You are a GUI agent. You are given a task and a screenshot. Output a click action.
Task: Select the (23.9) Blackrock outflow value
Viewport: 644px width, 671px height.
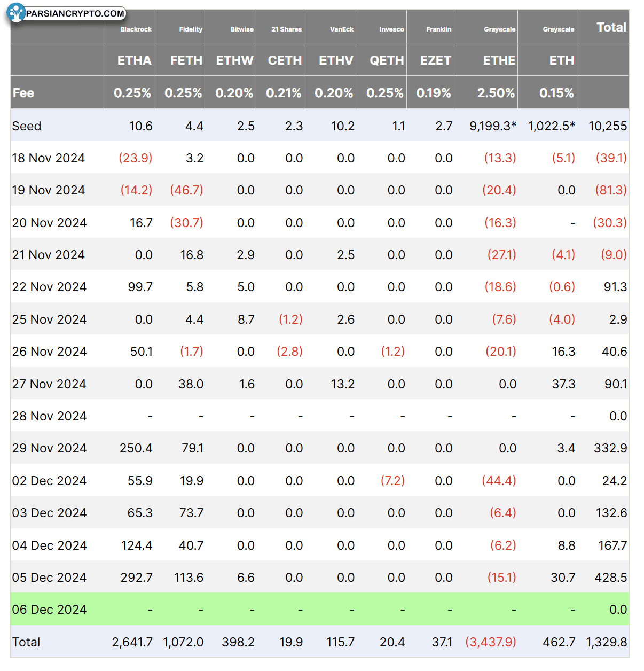tap(136, 158)
